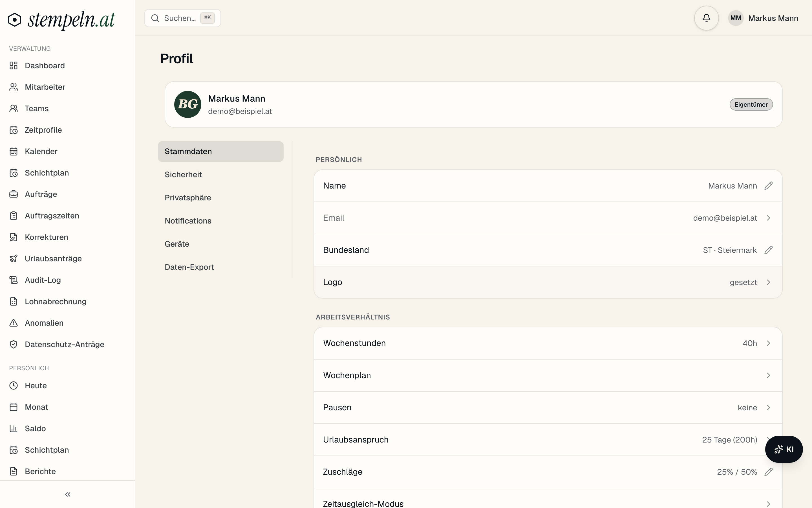
Task: Click the Urlaubsanspruch value 25 Tage (200h)
Action: coord(729,440)
